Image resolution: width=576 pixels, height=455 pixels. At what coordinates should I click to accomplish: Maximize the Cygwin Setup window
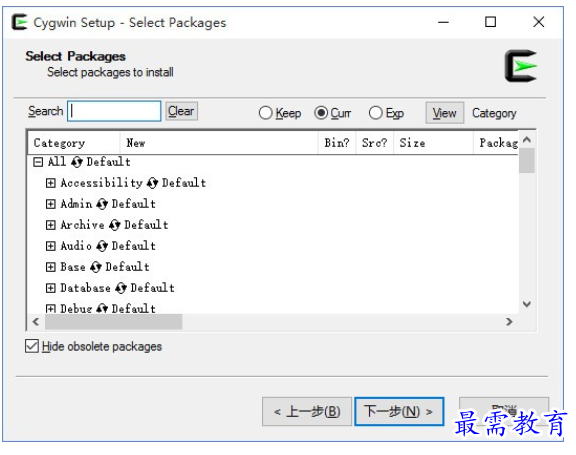(490, 22)
